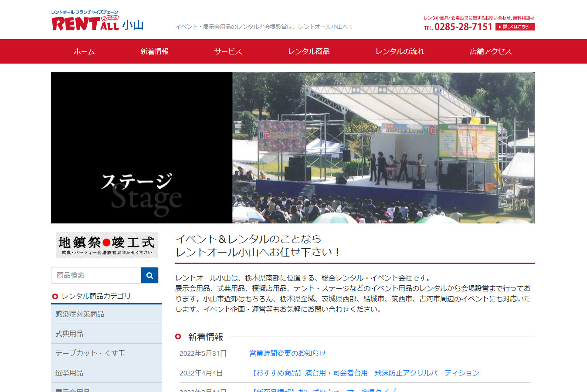The image size is (587, 392).
Task: Select レンタル商品 in the navigation bar
Action: pyautogui.click(x=309, y=51)
